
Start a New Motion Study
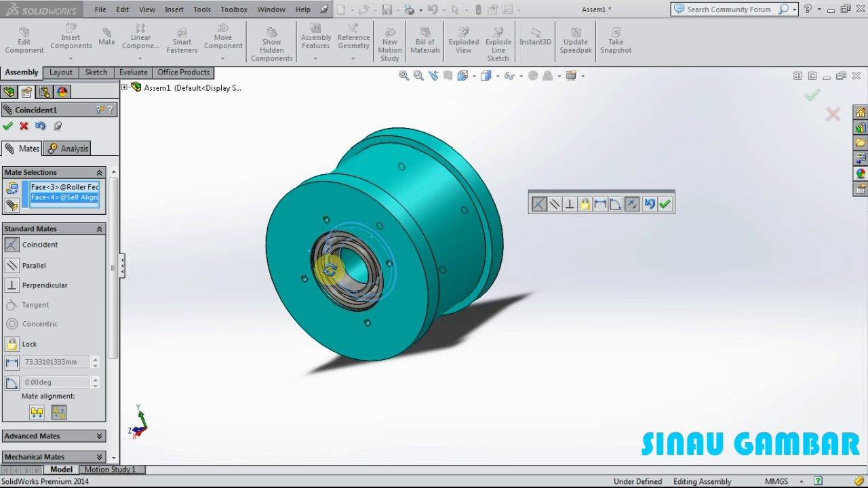point(390,44)
